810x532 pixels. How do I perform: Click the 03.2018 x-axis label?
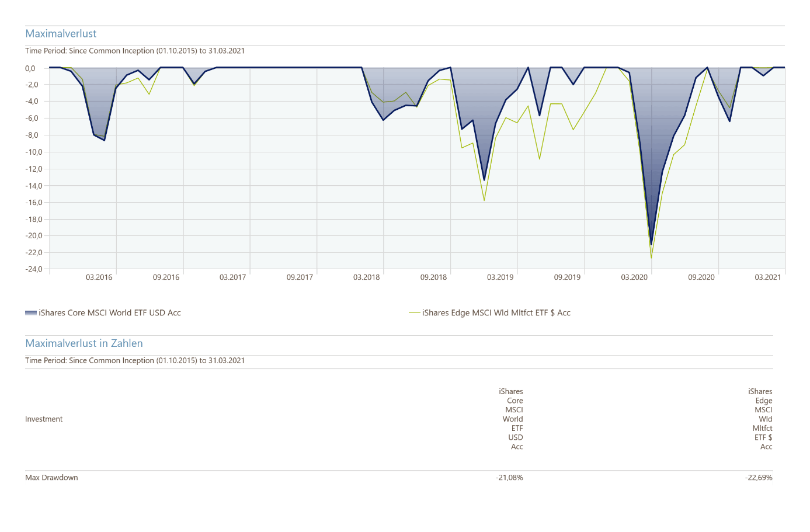point(367,277)
